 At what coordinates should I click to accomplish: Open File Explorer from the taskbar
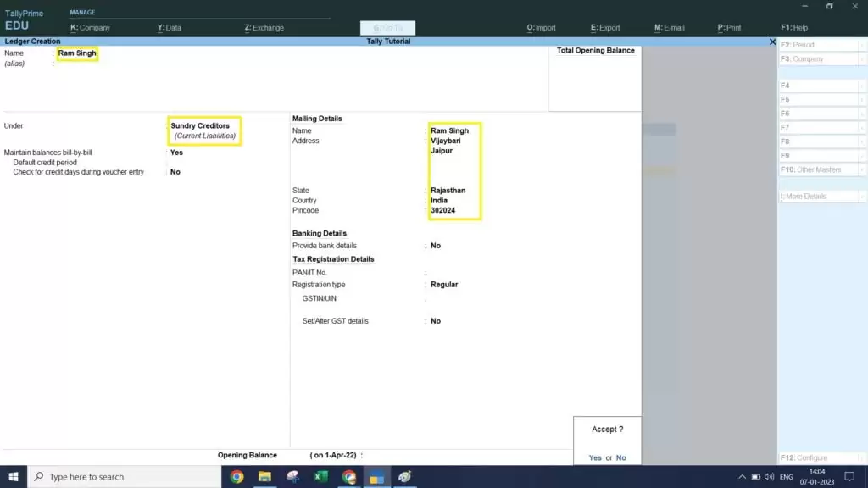pyautogui.click(x=264, y=477)
